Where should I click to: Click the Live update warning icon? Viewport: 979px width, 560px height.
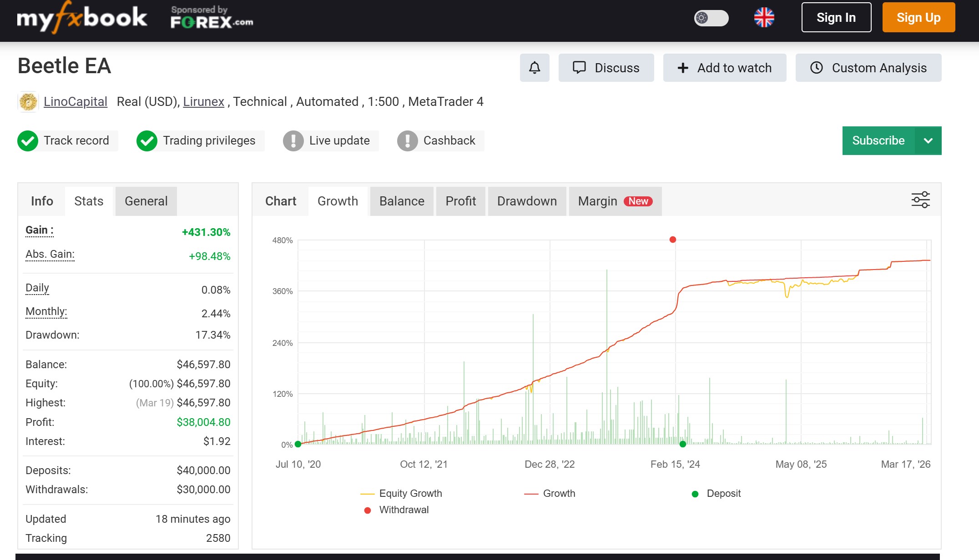[x=293, y=141]
